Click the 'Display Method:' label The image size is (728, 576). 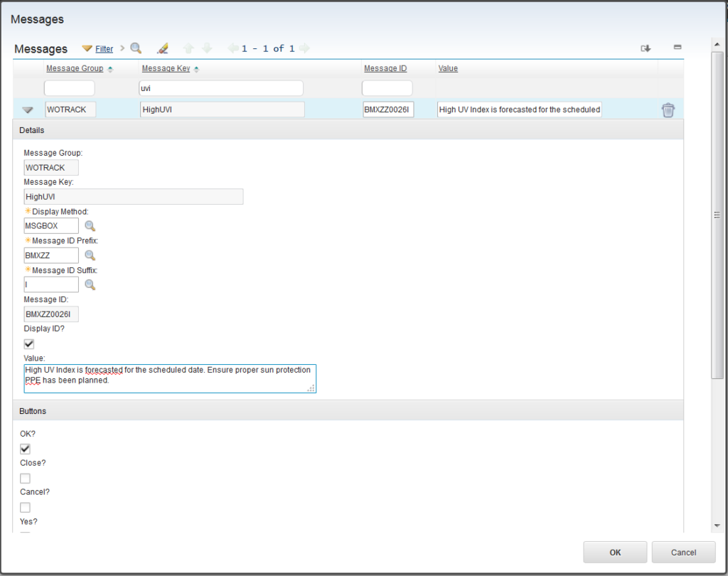60,211
